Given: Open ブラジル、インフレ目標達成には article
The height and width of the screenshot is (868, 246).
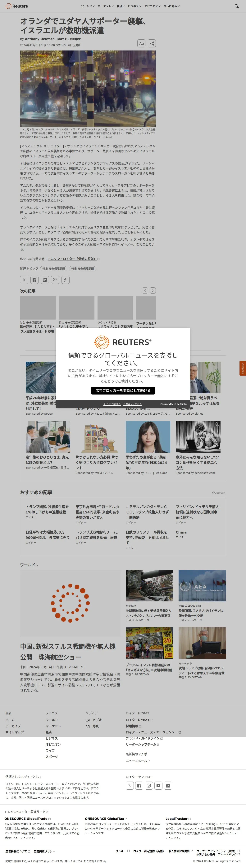Looking at the screenshot, I should point(149,668).
